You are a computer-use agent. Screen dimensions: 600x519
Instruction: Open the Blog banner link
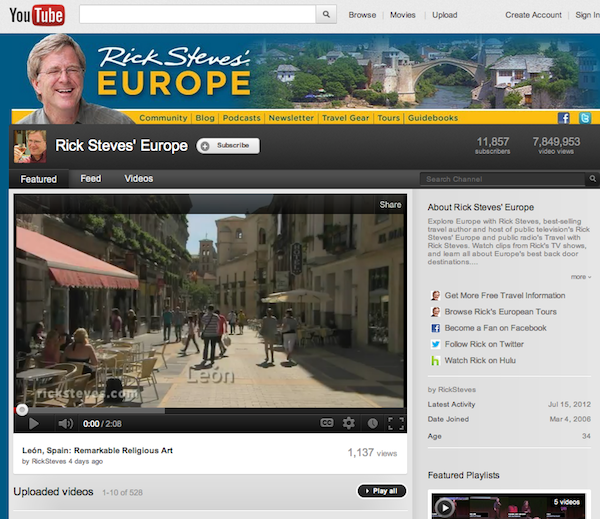[205, 118]
